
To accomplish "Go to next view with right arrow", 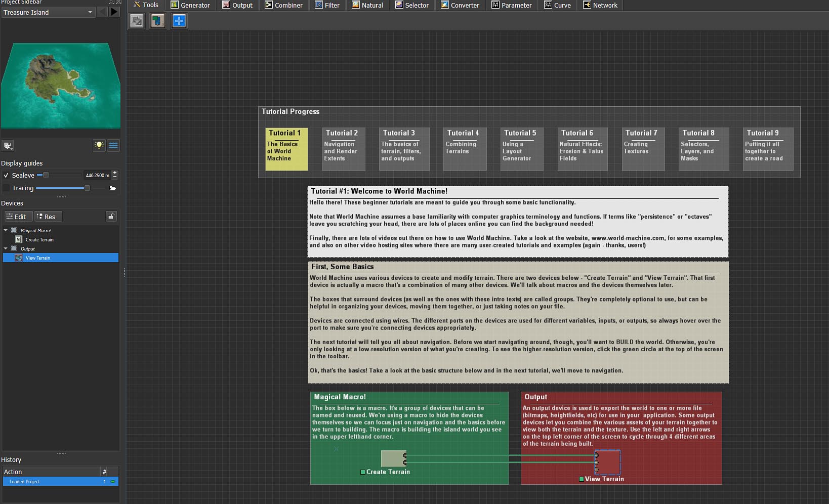I will click(114, 12).
